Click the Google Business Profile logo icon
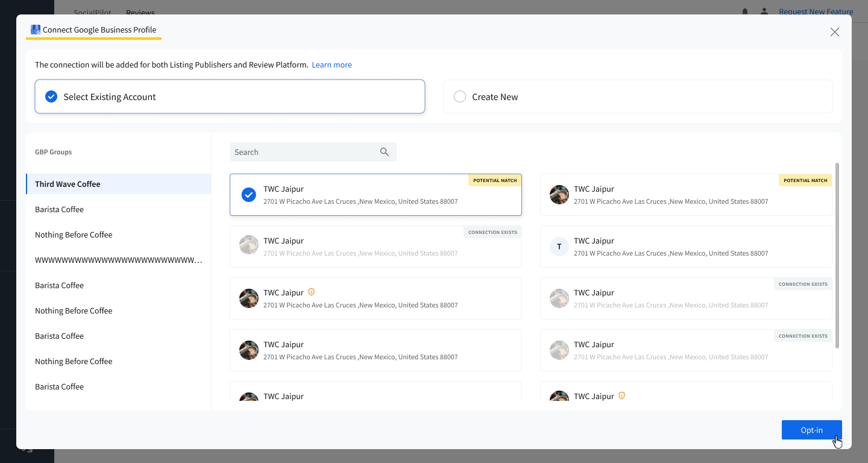This screenshot has height=463, width=868. [x=36, y=30]
